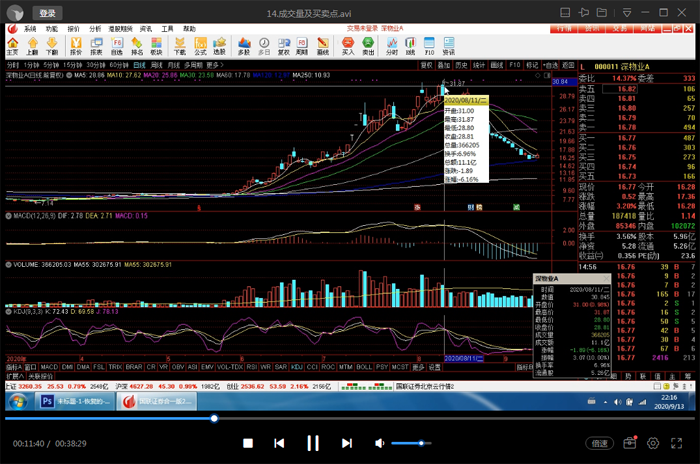Open the 功能 menu
The image size is (700, 464).
point(52,29)
